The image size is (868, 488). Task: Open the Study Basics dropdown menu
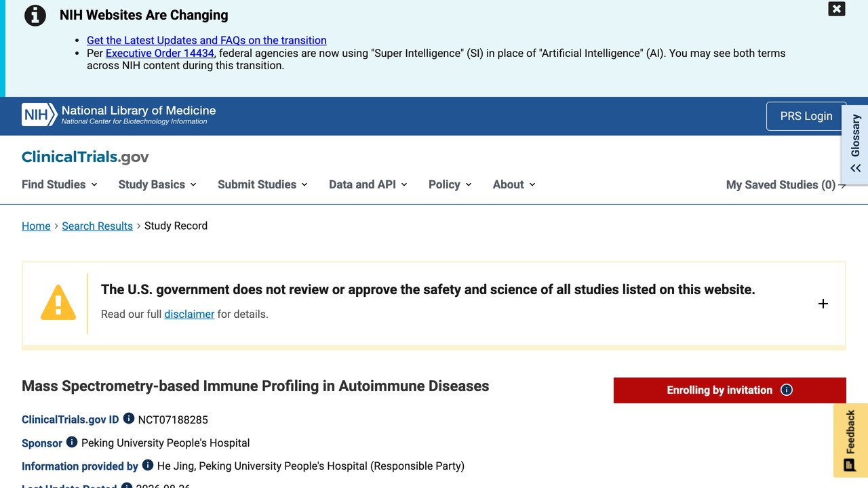pos(157,184)
